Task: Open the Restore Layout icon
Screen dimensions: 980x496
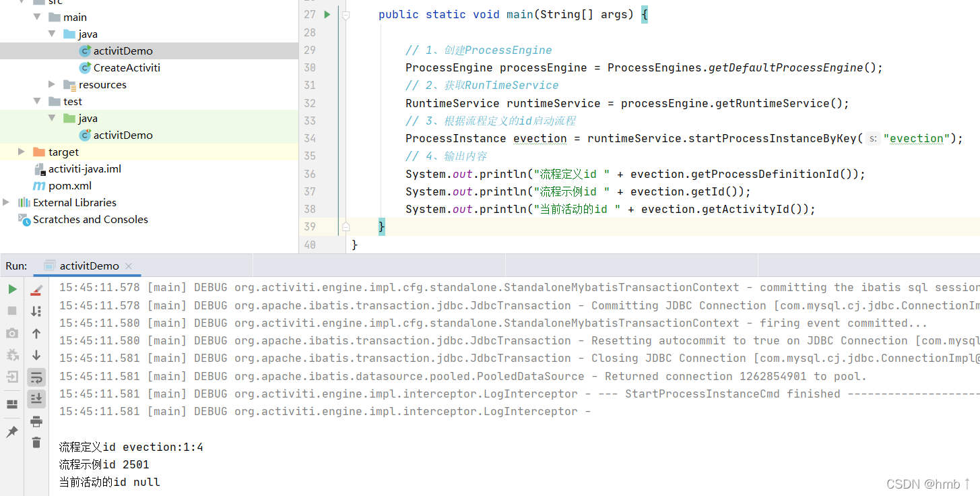Action: click(x=12, y=404)
